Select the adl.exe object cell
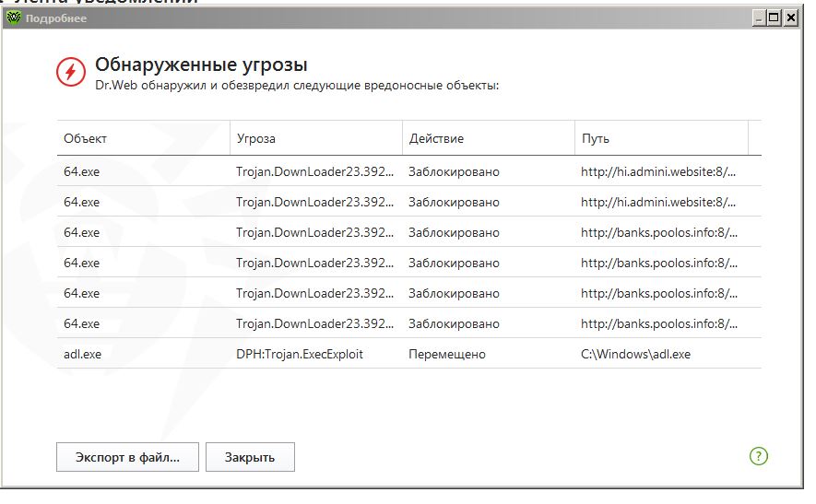The image size is (816, 504). (x=83, y=354)
